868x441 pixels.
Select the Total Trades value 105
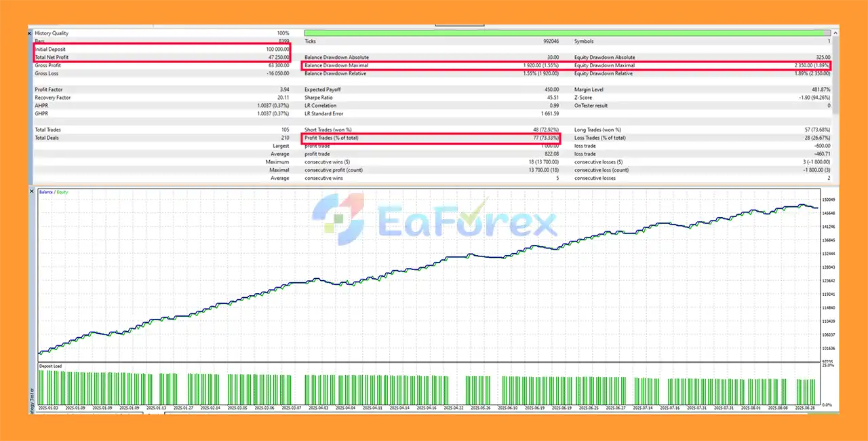point(285,130)
